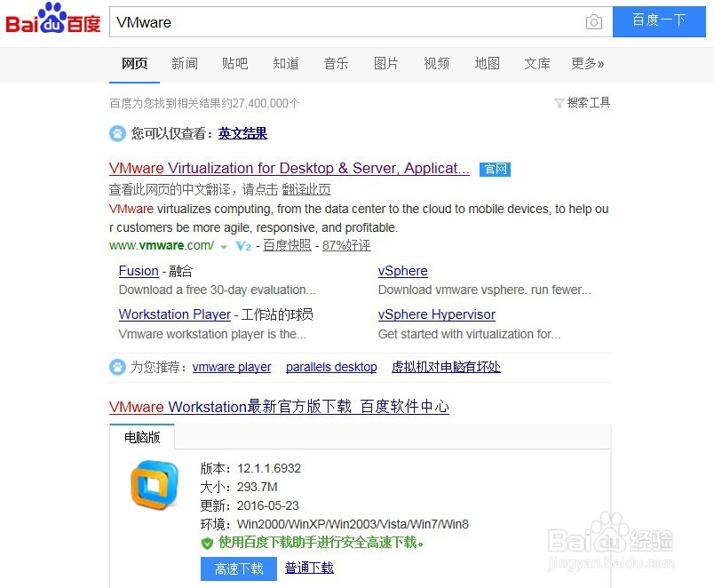Click the search tools filter icon
The height and width of the screenshot is (588, 714).
tap(559, 103)
